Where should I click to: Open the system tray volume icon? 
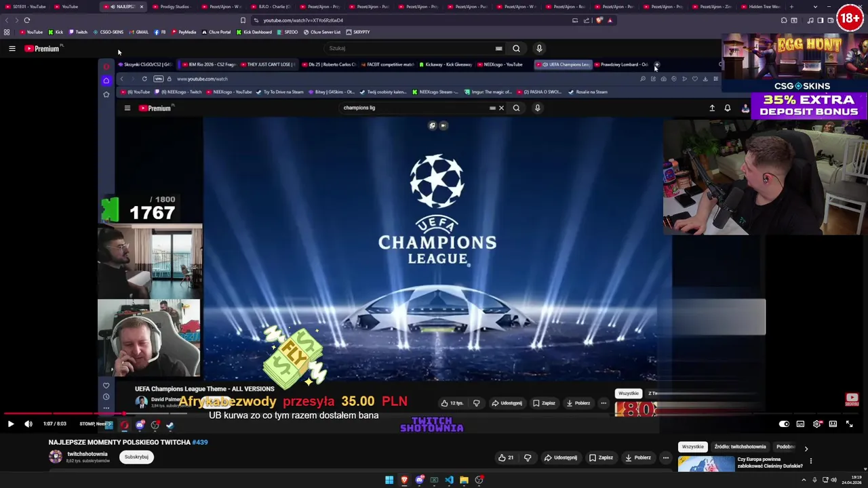tap(833, 480)
